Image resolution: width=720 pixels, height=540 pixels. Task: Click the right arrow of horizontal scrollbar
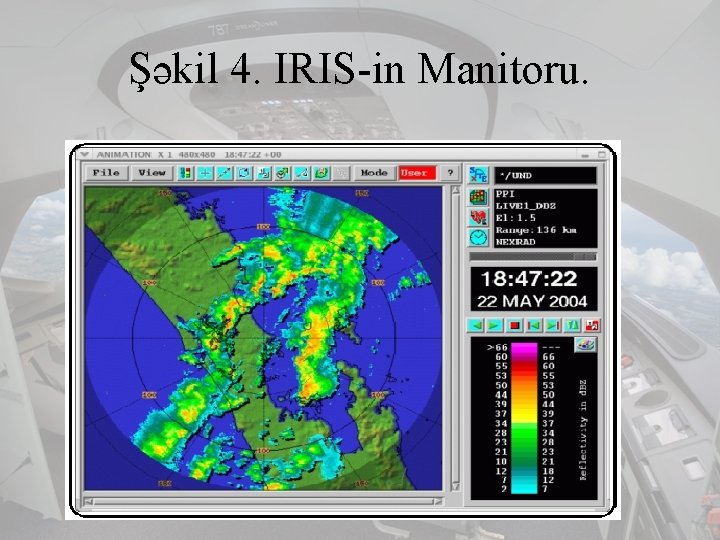click(x=439, y=502)
